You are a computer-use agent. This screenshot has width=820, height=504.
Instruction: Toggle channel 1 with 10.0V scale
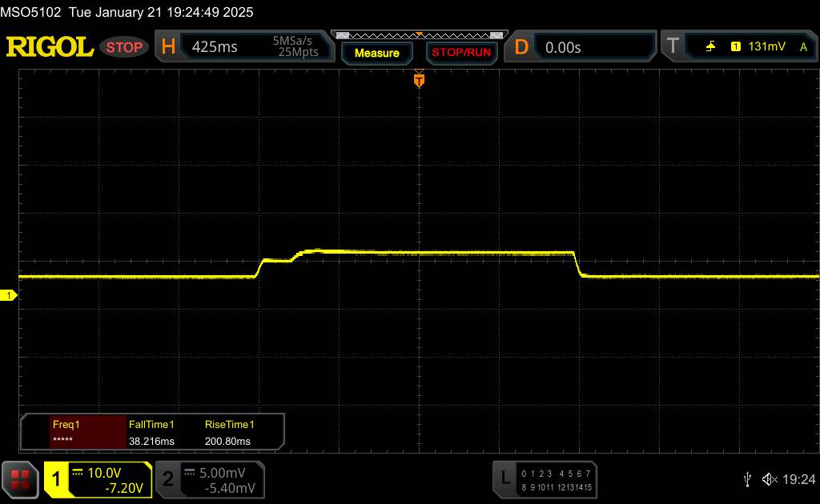click(98, 479)
